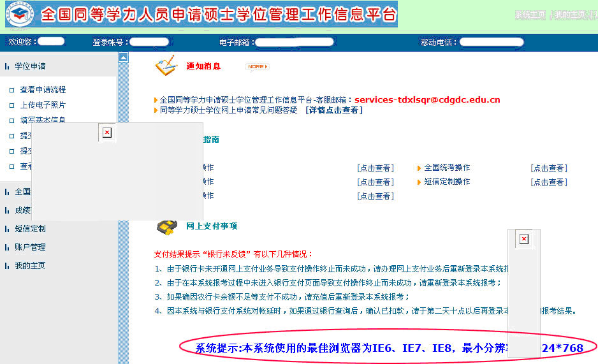The height and width of the screenshot is (364, 598).
Task: Click the 同等学力硕士学位网上申请常见问题答疑 notice
Action: point(228,110)
